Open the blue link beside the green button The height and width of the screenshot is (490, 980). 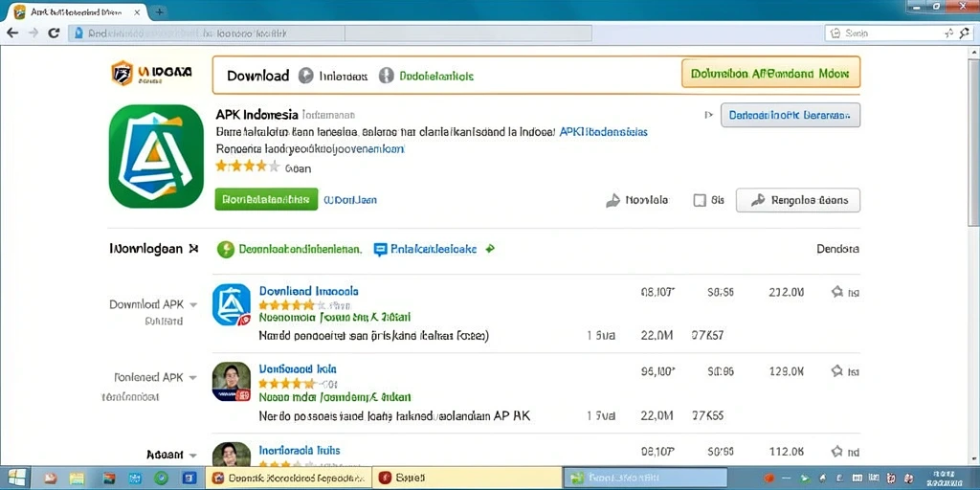coord(350,200)
